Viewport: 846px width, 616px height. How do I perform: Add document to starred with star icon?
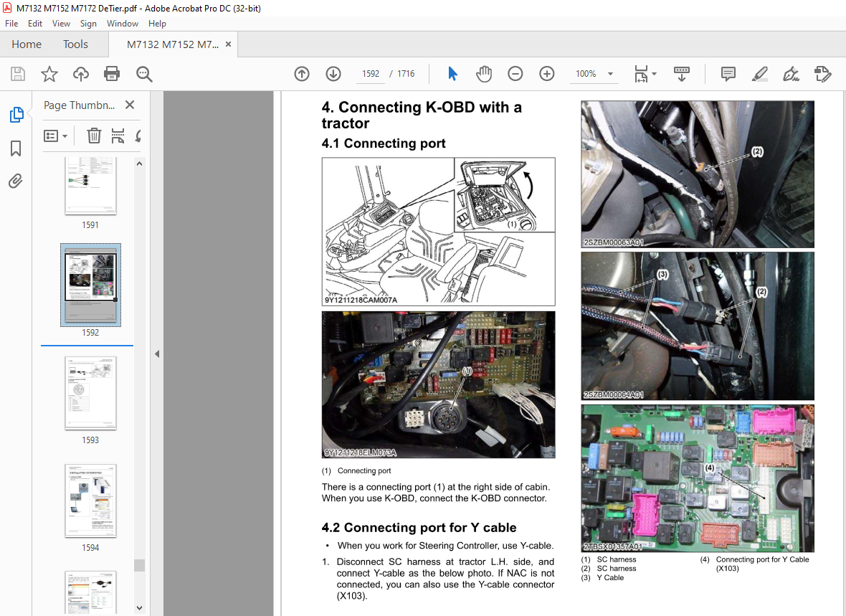pyautogui.click(x=49, y=74)
